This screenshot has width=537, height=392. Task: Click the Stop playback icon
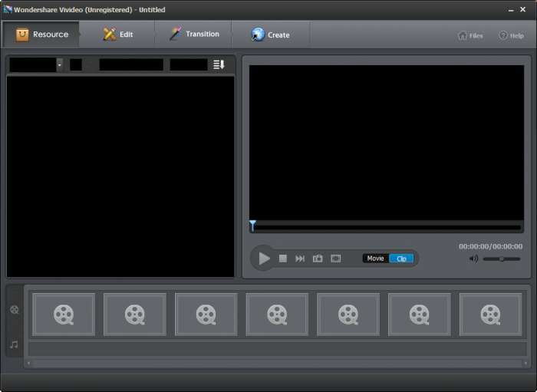pyautogui.click(x=282, y=259)
